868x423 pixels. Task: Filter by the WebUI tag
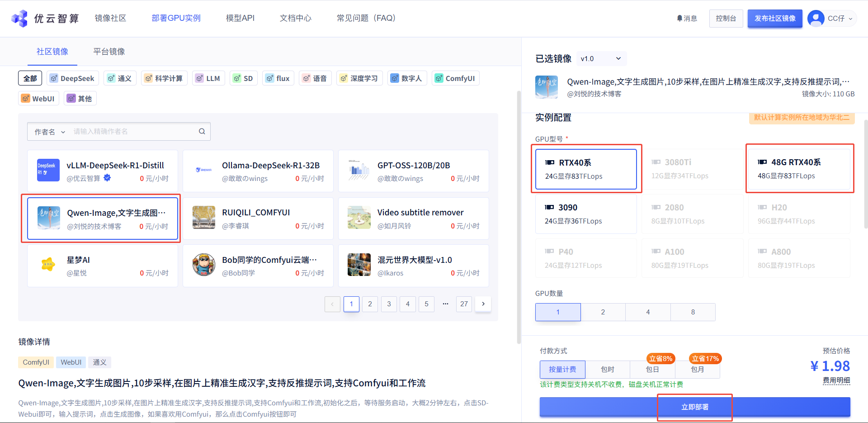[x=38, y=99]
